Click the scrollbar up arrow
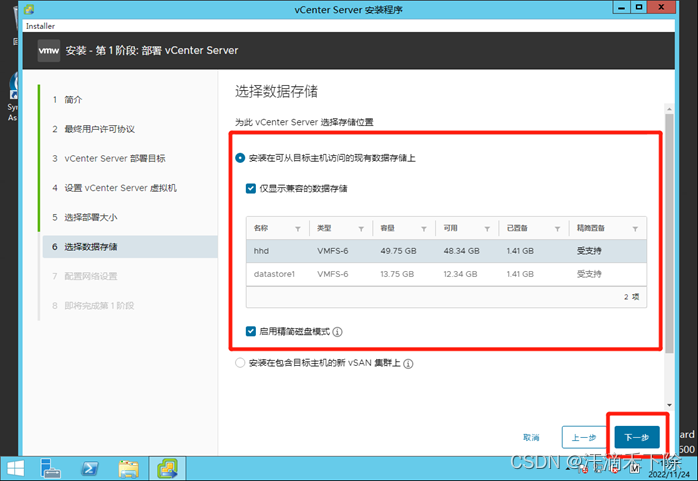The height and width of the screenshot is (481, 698). click(669, 109)
